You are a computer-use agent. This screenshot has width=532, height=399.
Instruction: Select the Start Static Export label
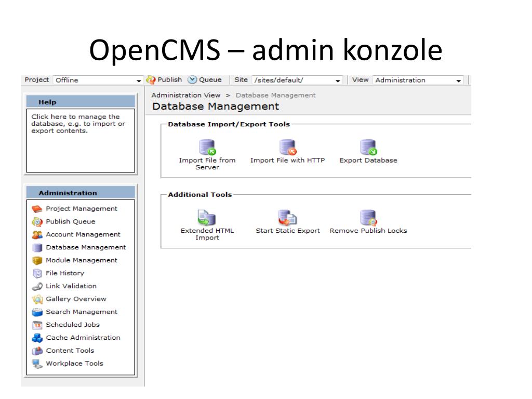click(287, 231)
